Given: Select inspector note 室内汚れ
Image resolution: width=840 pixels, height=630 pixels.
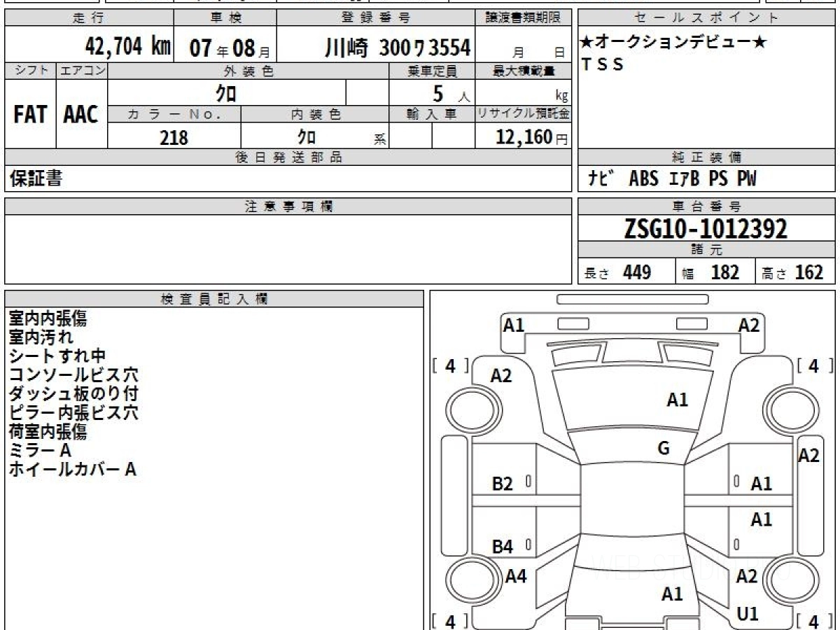Looking at the screenshot, I should pos(41,337).
